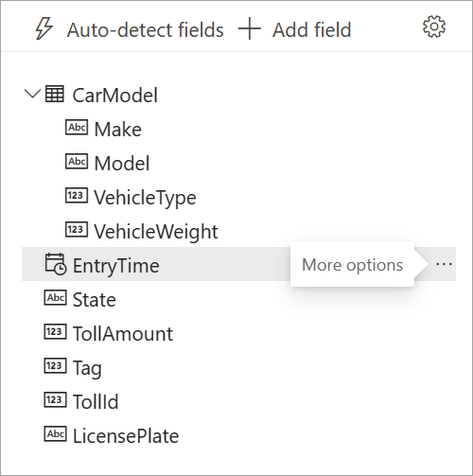Image resolution: width=473 pixels, height=476 pixels.
Task: Click the CarModel table record icon
Action: click(55, 94)
